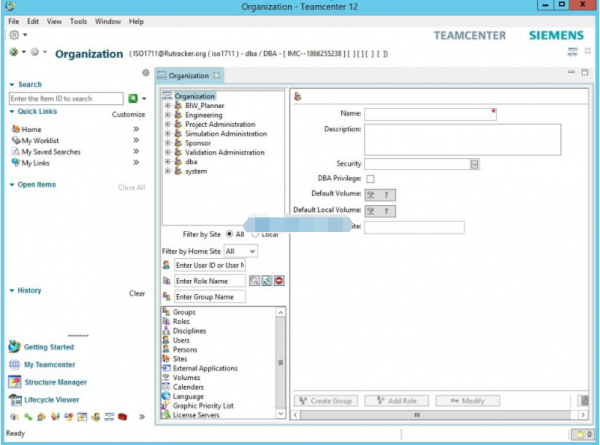Collapse the Open Items section
Image resolution: width=600 pixels, height=445 pixels.
pyautogui.click(x=12, y=185)
